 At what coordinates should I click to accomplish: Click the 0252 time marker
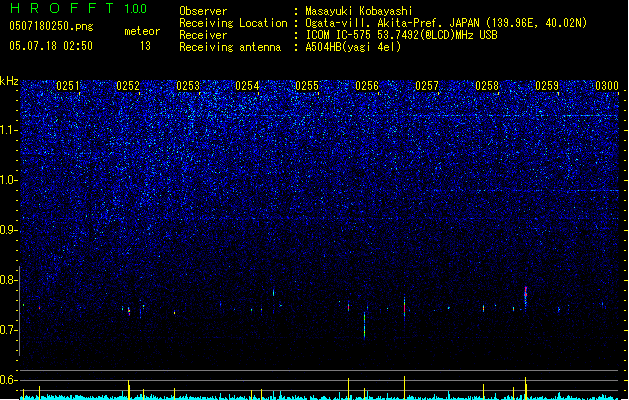coord(128,86)
